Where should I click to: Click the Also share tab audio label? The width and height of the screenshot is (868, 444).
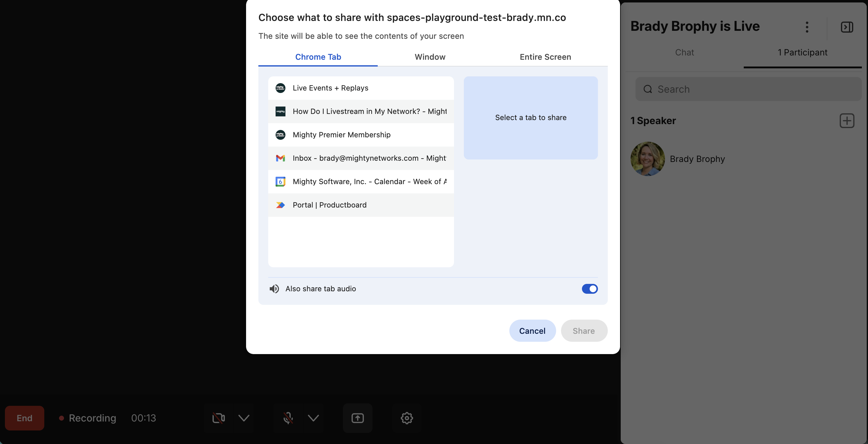tap(321, 289)
